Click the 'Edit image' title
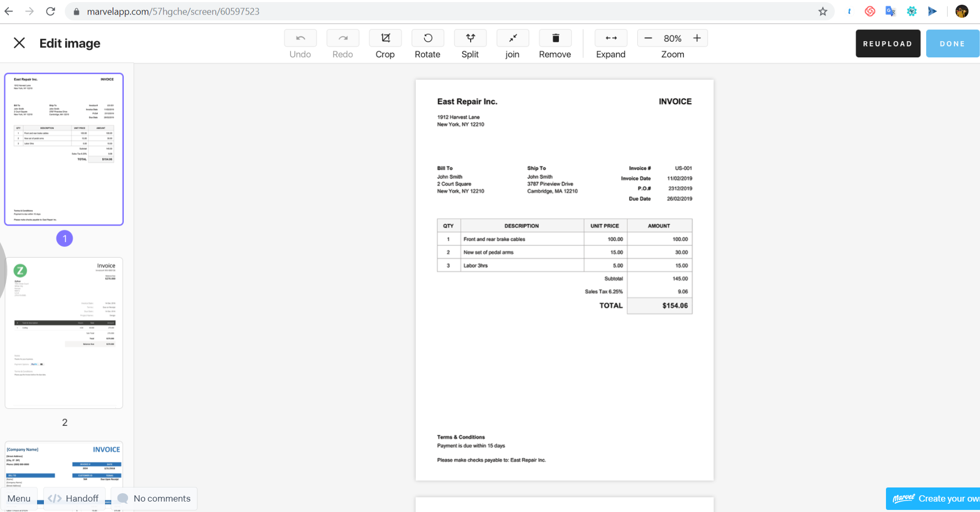 pyautogui.click(x=70, y=43)
